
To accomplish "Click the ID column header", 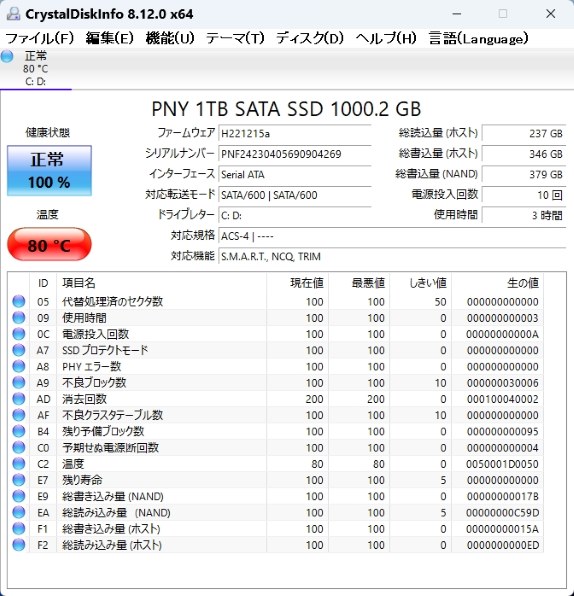I will pos(43,283).
